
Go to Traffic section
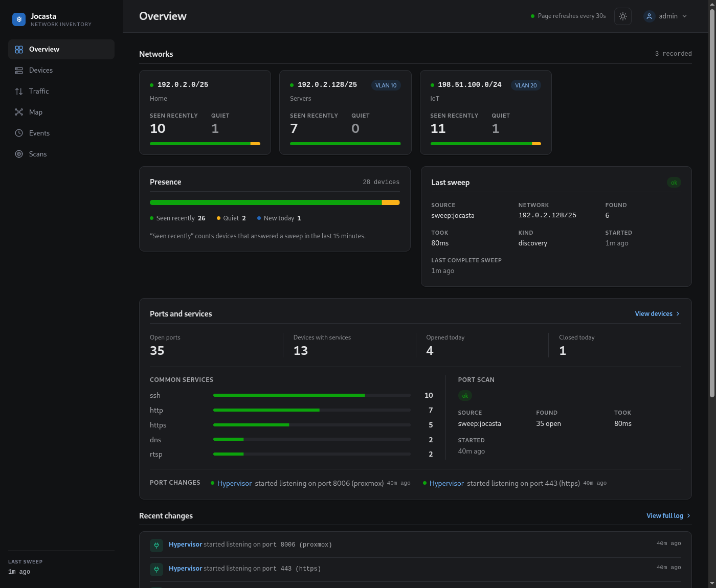tap(61, 92)
